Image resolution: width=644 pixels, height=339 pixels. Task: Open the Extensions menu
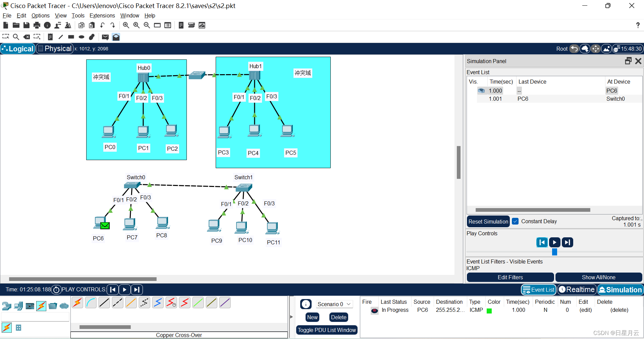tap(102, 15)
